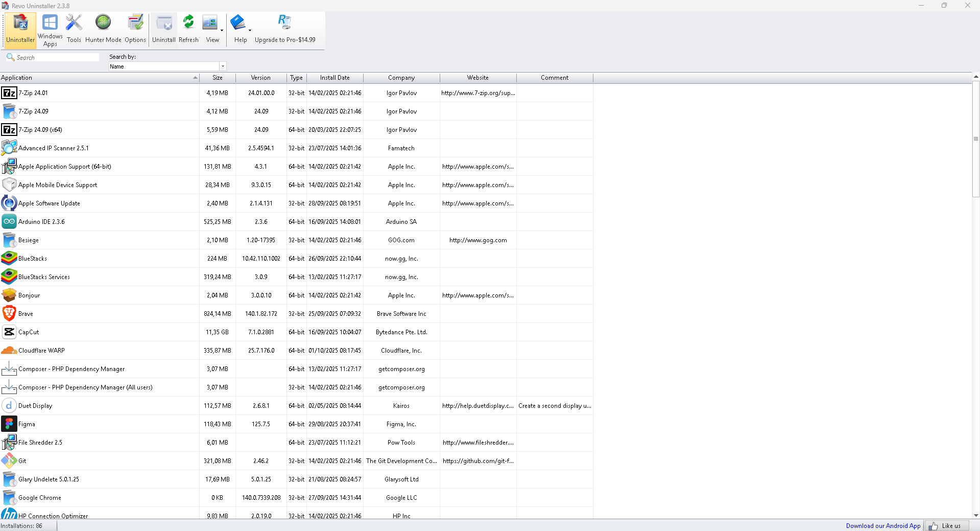Click version 140.0.7339.208 cell
Viewport: 980px width, 531px height.
(261, 498)
